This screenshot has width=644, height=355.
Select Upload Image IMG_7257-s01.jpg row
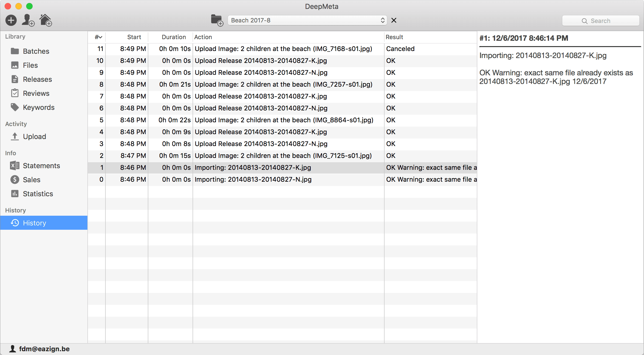282,84
